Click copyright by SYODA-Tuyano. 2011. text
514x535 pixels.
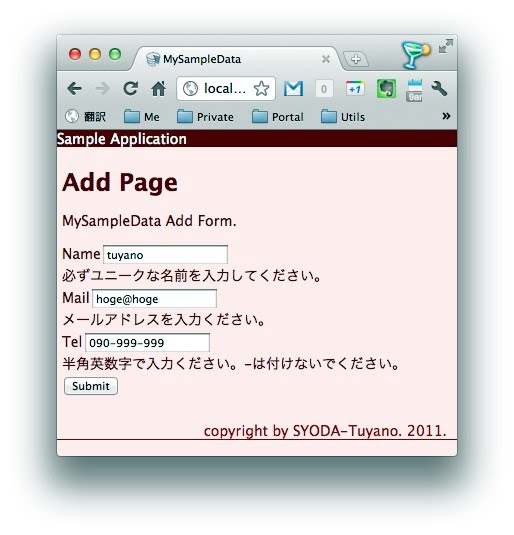click(x=325, y=431)
